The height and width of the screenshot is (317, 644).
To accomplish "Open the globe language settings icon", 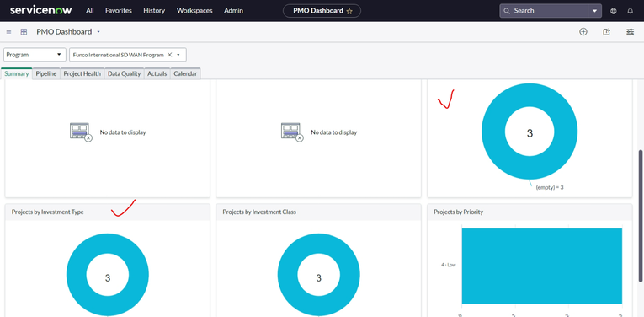I will 613,11.
